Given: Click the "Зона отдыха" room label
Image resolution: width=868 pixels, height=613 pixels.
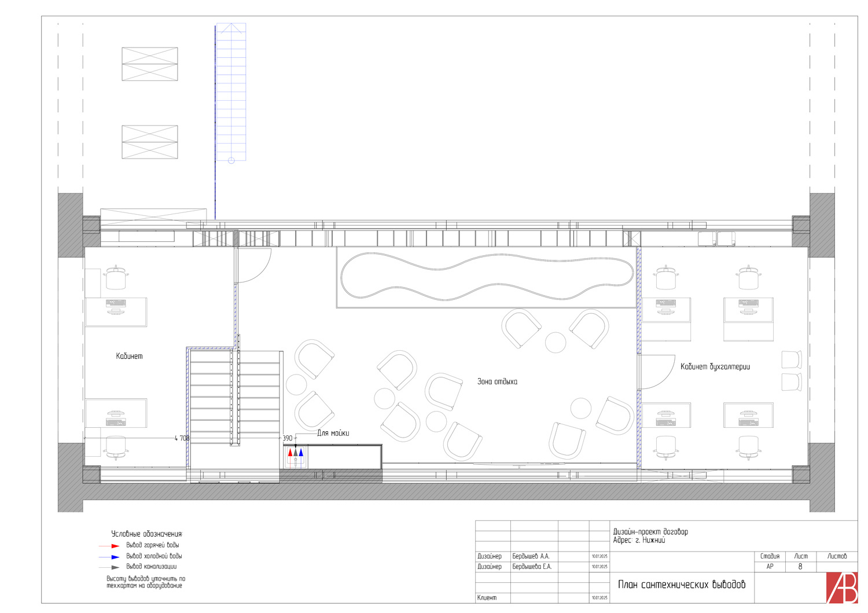Looking at the screenshot, I should pyautogui.click(x=497, y=381).
